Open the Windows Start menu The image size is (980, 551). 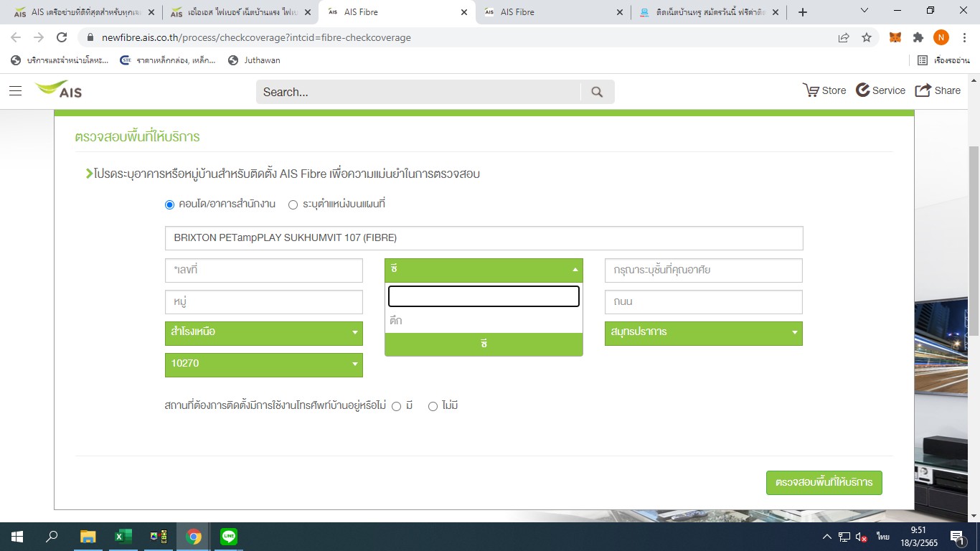coord(17,537)
